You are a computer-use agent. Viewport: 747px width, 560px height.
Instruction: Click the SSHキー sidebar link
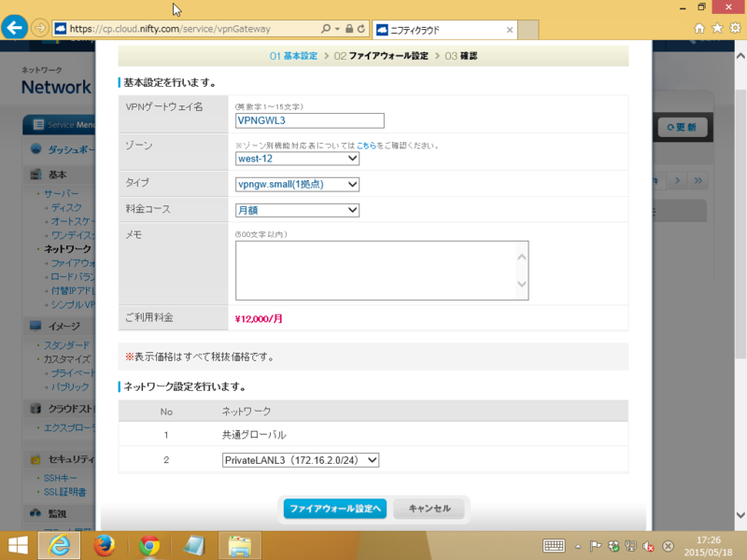(60, 478)
